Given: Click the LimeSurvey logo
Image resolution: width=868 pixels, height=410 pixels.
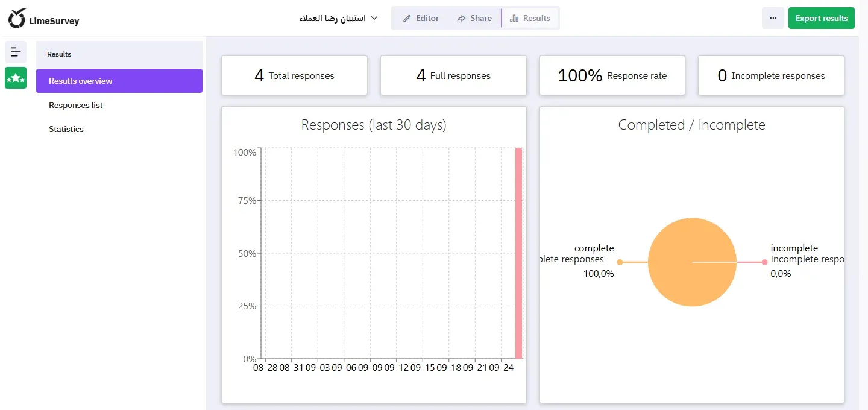Looking at the screenshot, I should (43, 19).
